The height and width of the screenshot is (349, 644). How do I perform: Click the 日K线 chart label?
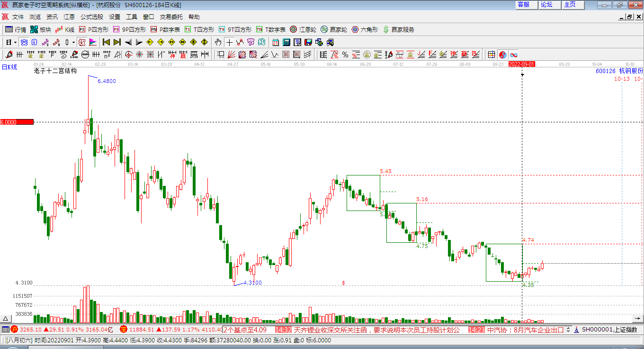click(x=9, y=67)
